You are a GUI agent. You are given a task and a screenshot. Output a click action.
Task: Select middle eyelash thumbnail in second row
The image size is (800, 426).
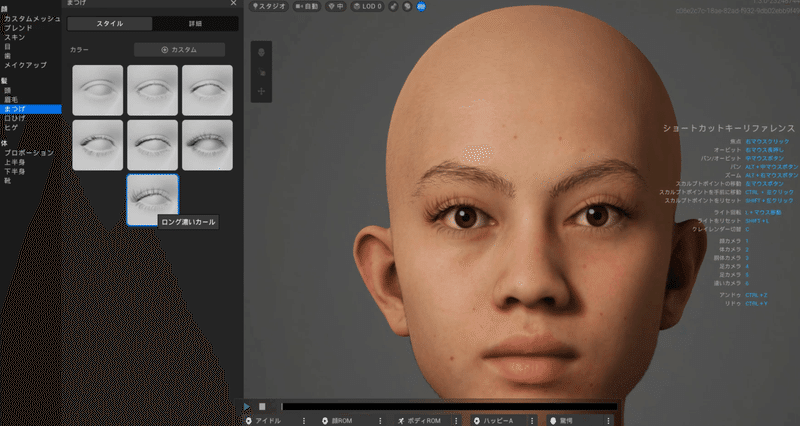153,145
